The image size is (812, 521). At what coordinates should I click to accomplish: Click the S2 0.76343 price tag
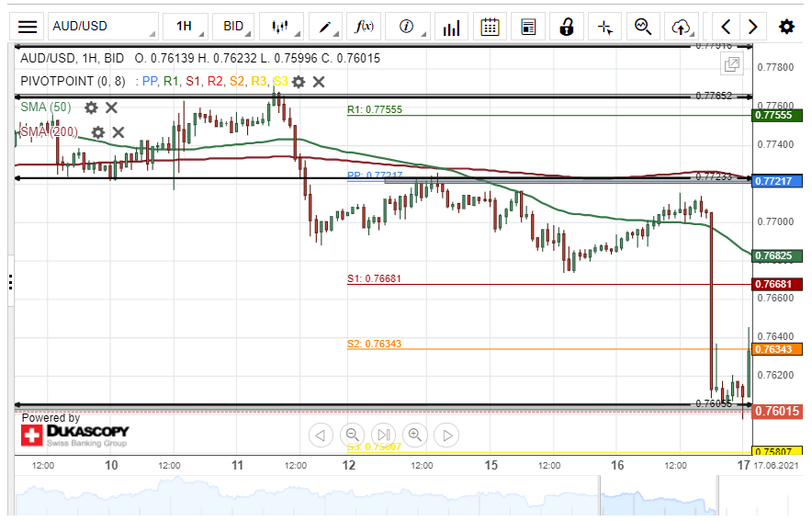(x=777, y=349)
